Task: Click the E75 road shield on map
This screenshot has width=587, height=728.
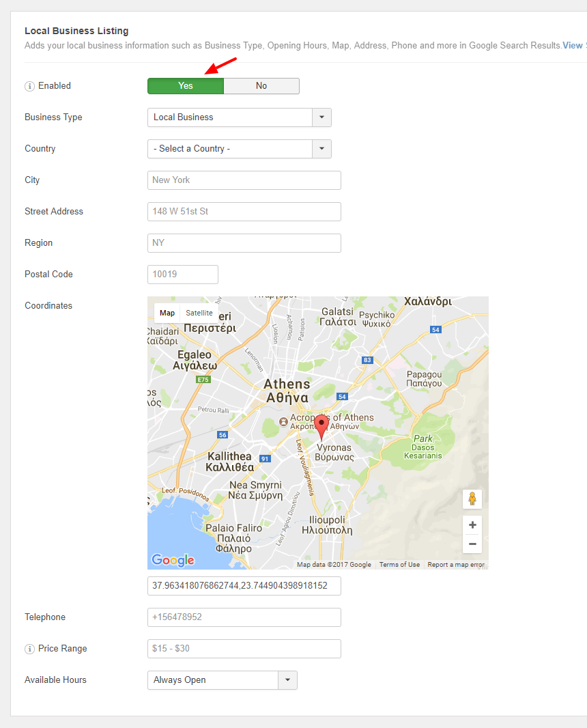Action: [x=203, y=380]
